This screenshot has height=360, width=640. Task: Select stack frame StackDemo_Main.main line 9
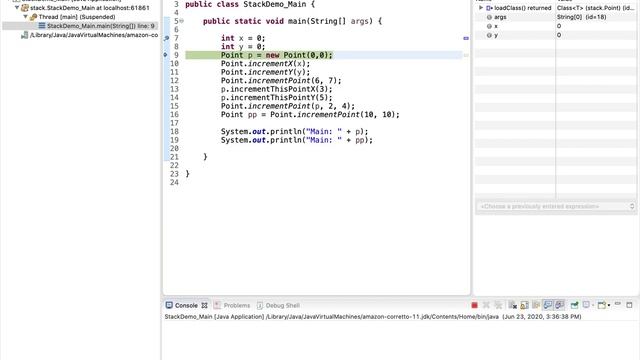[100, 26]
